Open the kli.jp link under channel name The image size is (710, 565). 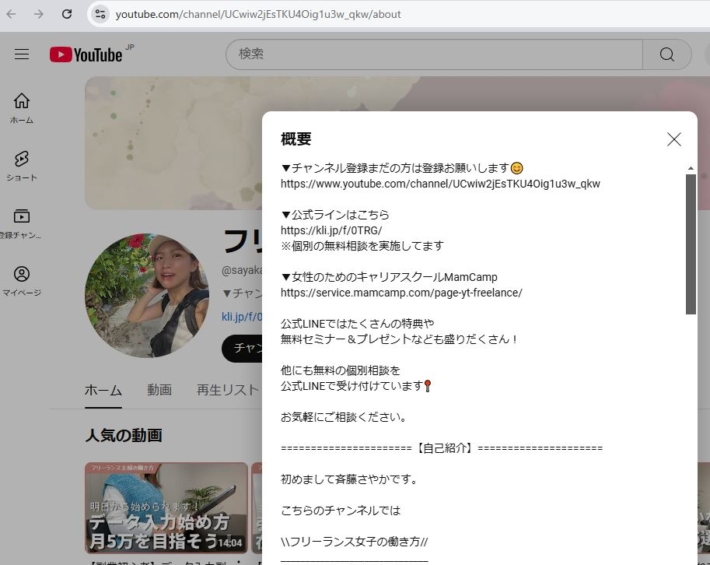tap(241, 316)
